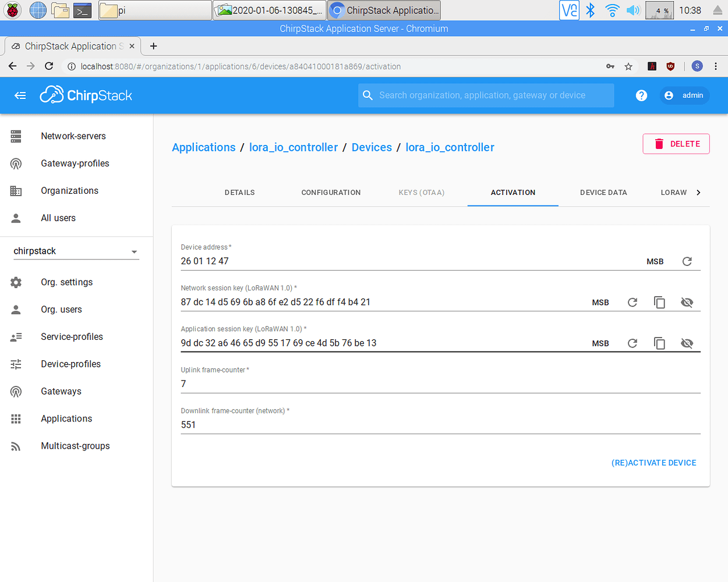Click the DELETE device button
This screenshot has width=728, height=582.
point(676,144)
